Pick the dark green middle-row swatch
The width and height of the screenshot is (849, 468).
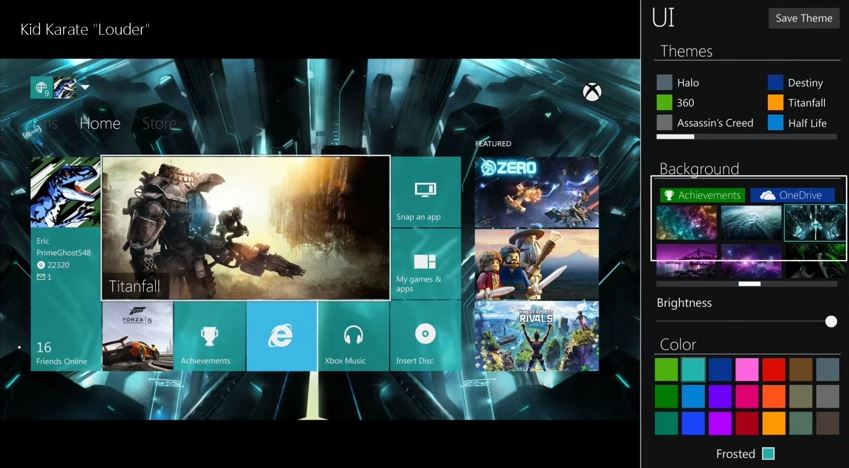tap(666, 396)
